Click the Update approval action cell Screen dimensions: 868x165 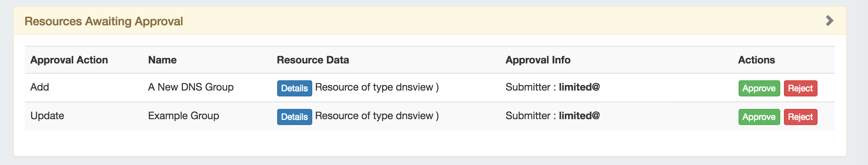[x=47, y=116]
